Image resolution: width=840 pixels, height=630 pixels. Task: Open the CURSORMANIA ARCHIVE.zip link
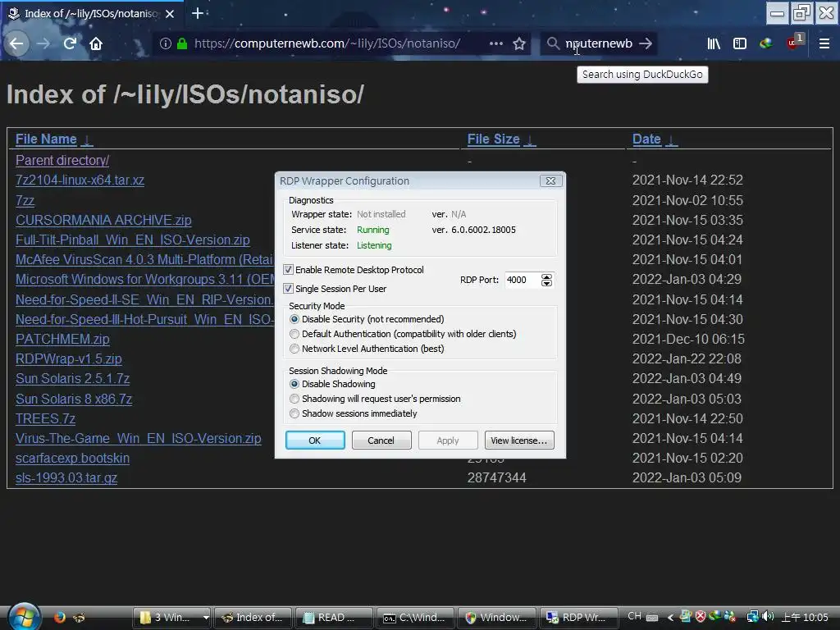(x=103, y=220)
